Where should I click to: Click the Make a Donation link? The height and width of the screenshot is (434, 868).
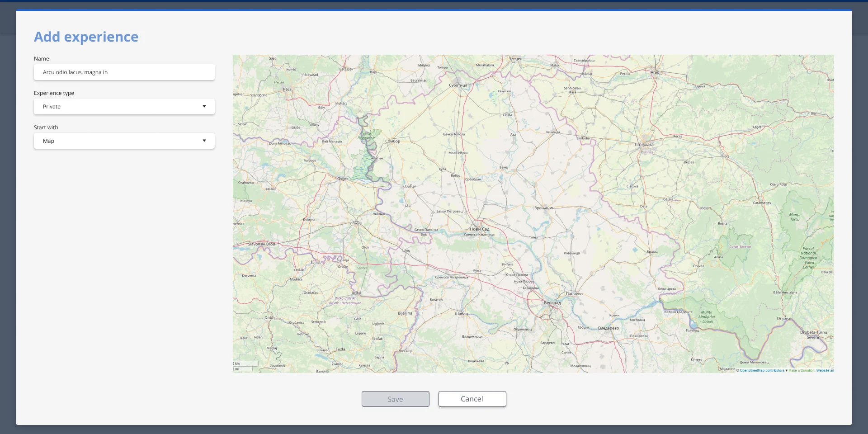[x=802, y=370]
